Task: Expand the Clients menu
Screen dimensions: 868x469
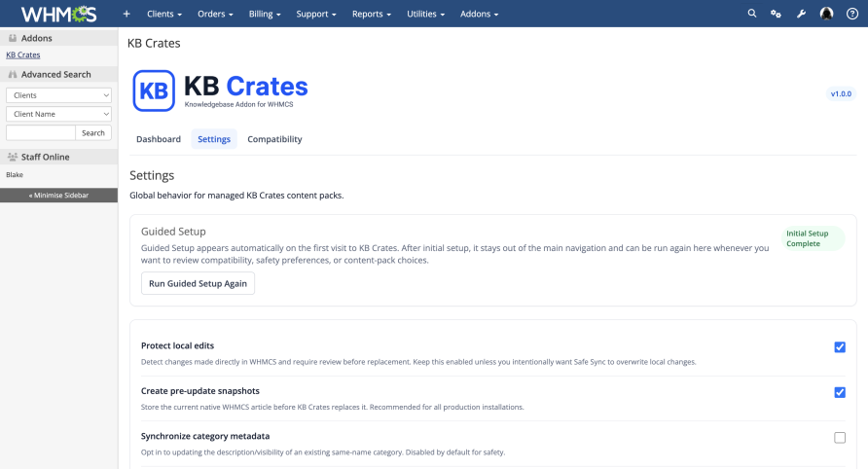Action: coord(163,14)
